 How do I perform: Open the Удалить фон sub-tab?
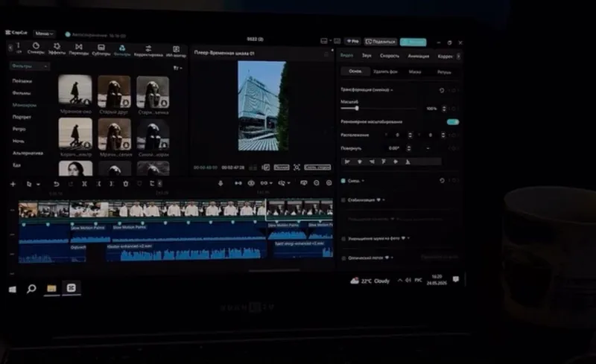click(x=385, y=71)
